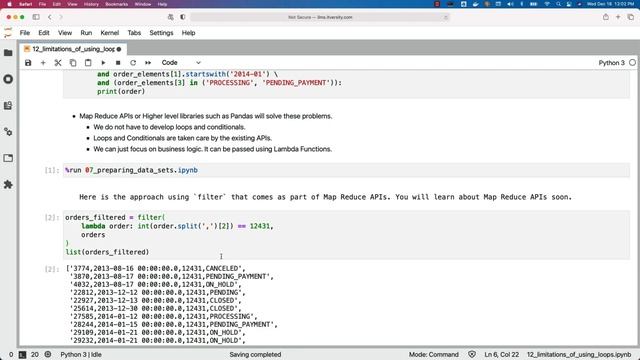Click the kernel status circle indicator

(x=632, y=63)
